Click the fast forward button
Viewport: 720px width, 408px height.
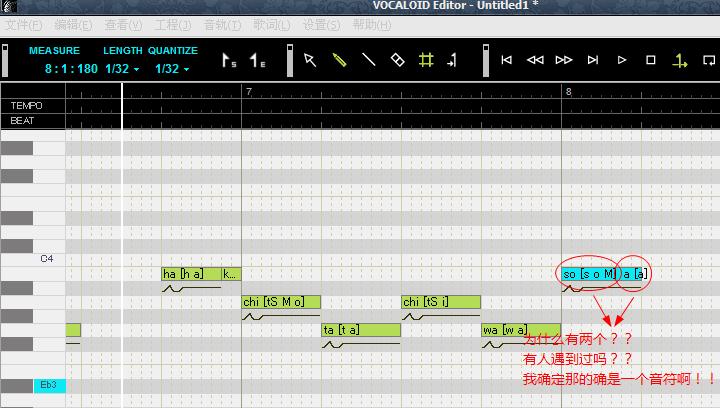(x=564, y=60)
